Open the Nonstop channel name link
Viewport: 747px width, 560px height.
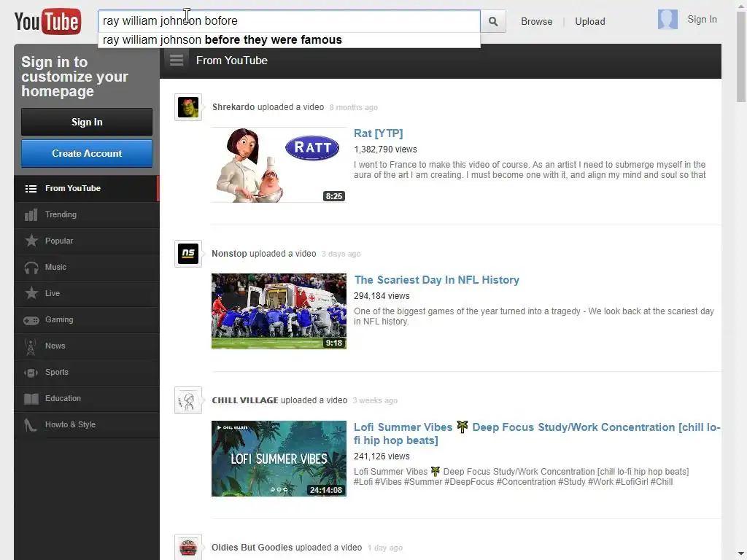pyautogui.click(x=229, y=254)
